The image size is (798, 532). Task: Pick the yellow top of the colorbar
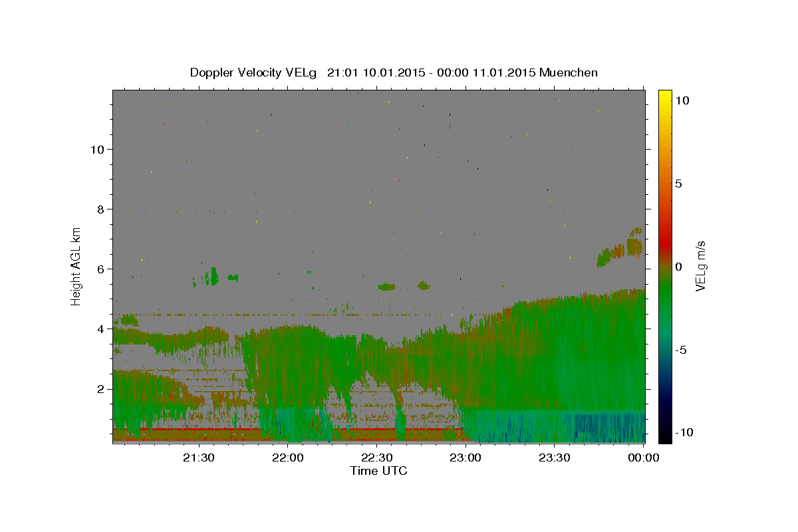point(664,96)
